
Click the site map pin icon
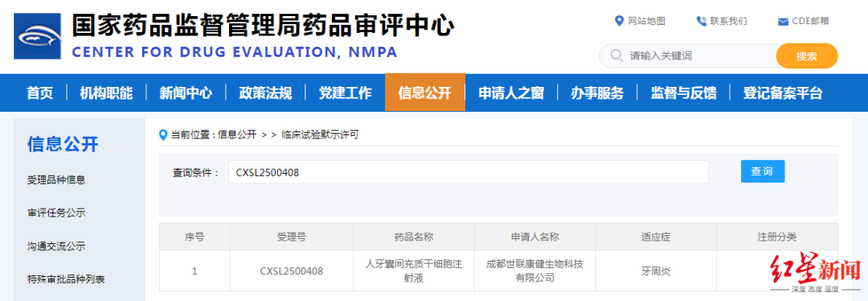[x=620, y=21]
